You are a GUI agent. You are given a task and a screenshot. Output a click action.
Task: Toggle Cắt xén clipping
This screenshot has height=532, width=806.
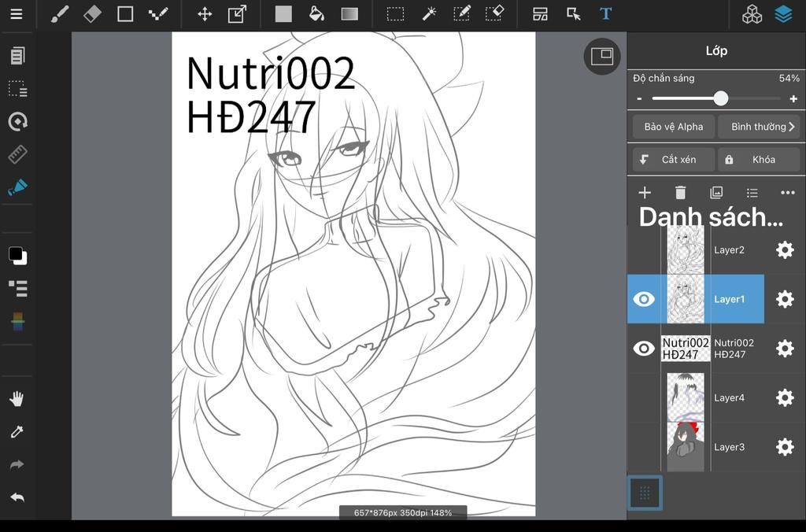(674, 160)
